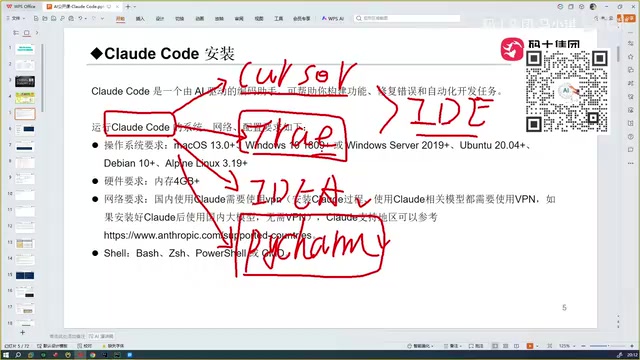Image resolution: width=640 pixels, height=360 pixels.
Task: Select slide 3 thumbnail with dark background
Action: 25,81
